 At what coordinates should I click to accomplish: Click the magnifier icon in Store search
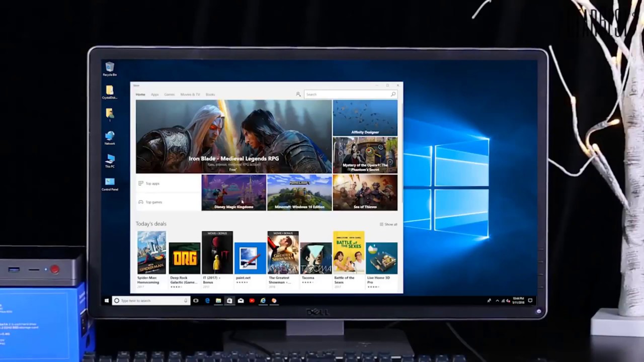click(x=393, y=94)
